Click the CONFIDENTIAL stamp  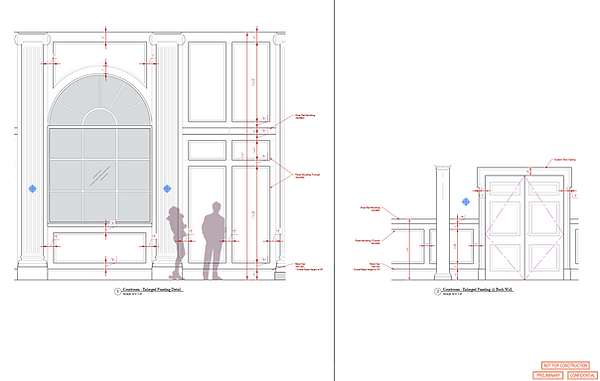click(582, 375)
